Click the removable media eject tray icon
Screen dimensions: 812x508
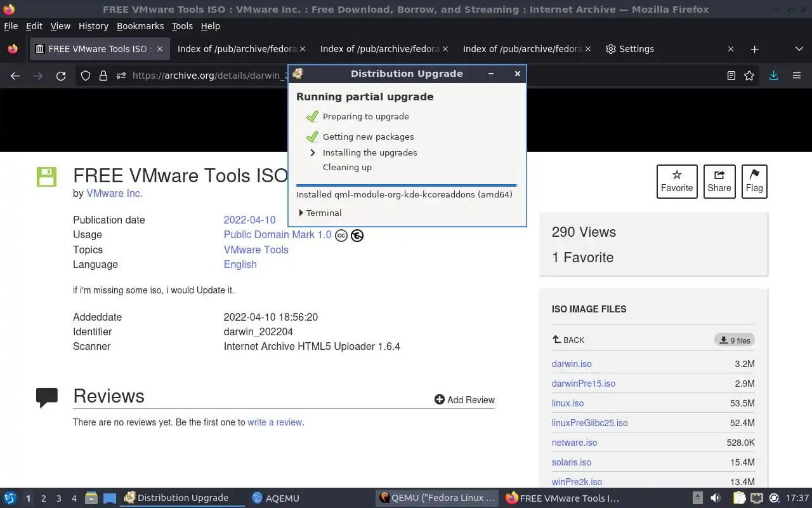pos(697,498)
